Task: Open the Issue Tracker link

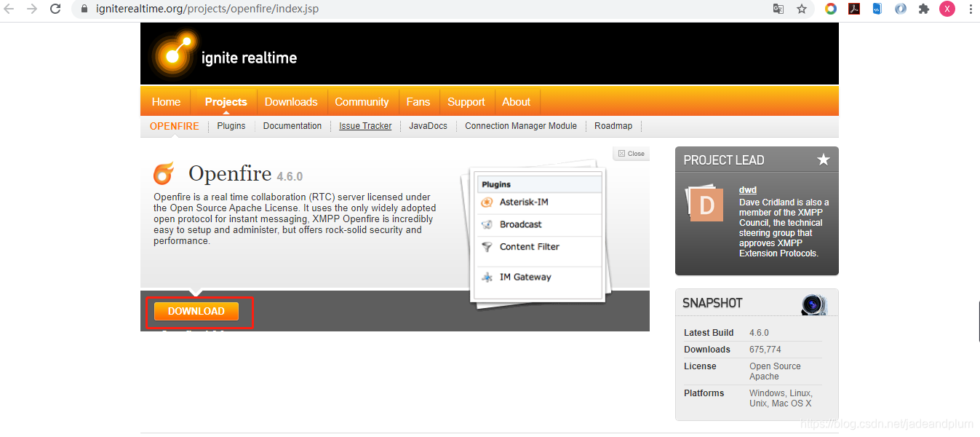Action: (365, 126)
